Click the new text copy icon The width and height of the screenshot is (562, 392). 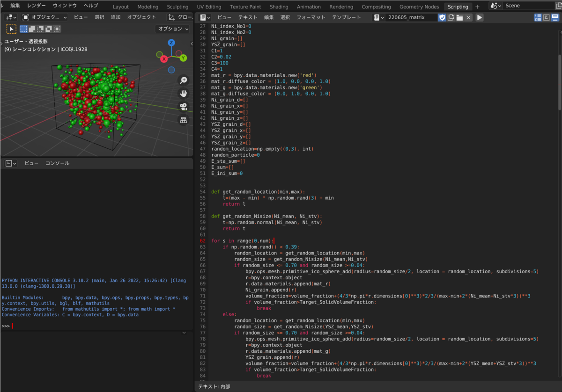451,17
